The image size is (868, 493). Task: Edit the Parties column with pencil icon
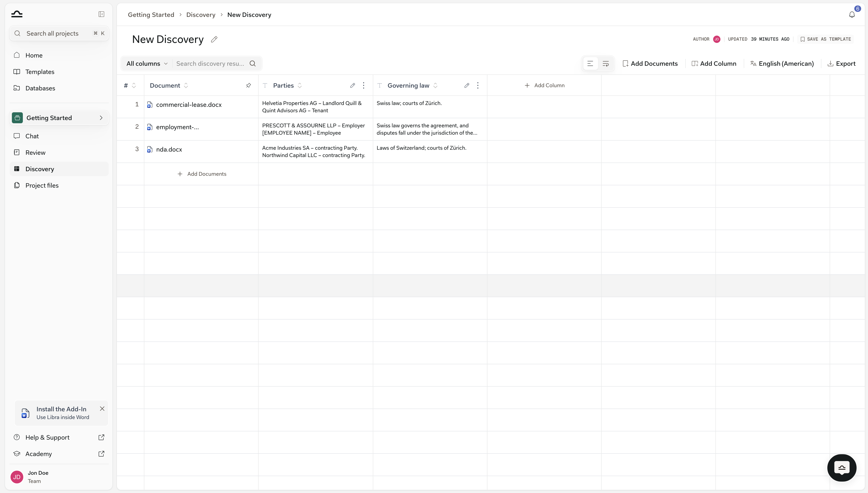[353, 85]
